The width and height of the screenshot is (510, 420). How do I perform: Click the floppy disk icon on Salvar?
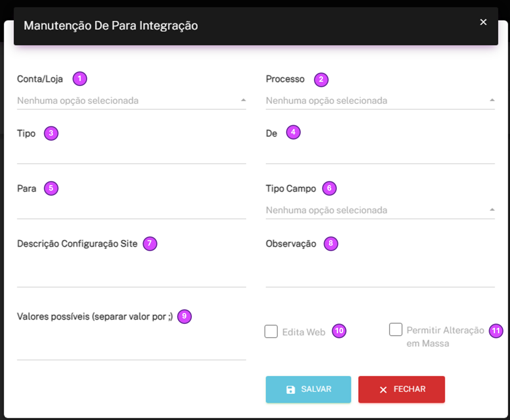(290, 390)
